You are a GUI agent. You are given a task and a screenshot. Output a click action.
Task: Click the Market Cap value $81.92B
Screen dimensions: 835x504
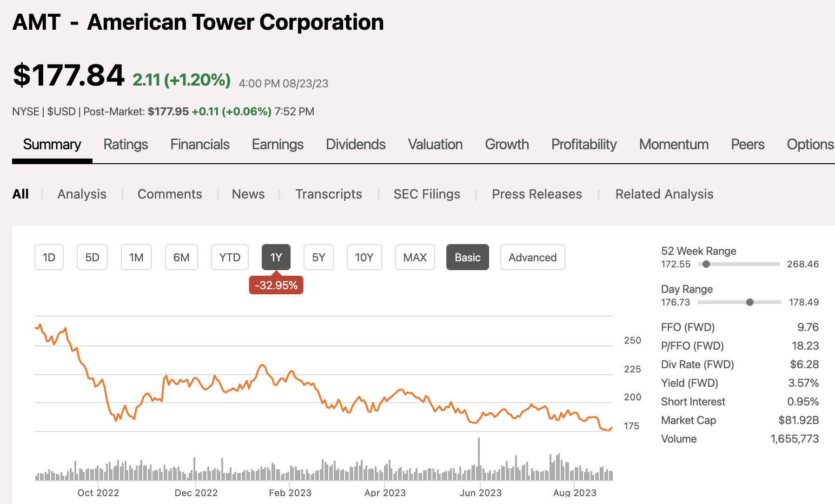click(x=799, y=420)
